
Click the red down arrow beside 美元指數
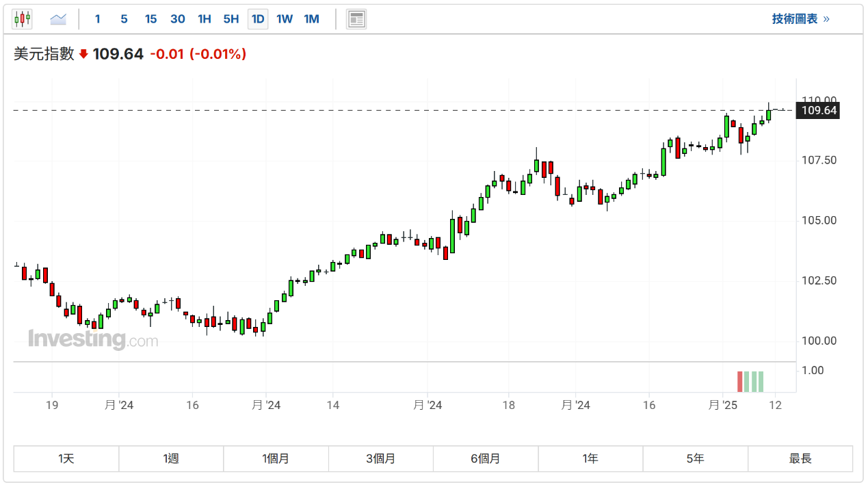pyautogui.click(x=83, y=54)
